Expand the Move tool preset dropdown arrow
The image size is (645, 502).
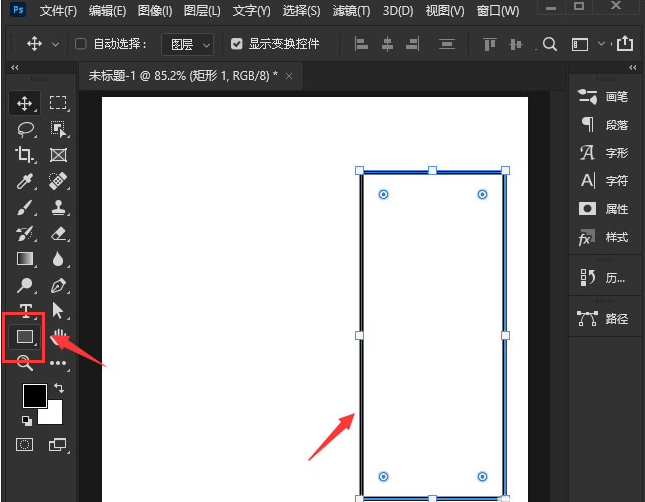(56, 44)
